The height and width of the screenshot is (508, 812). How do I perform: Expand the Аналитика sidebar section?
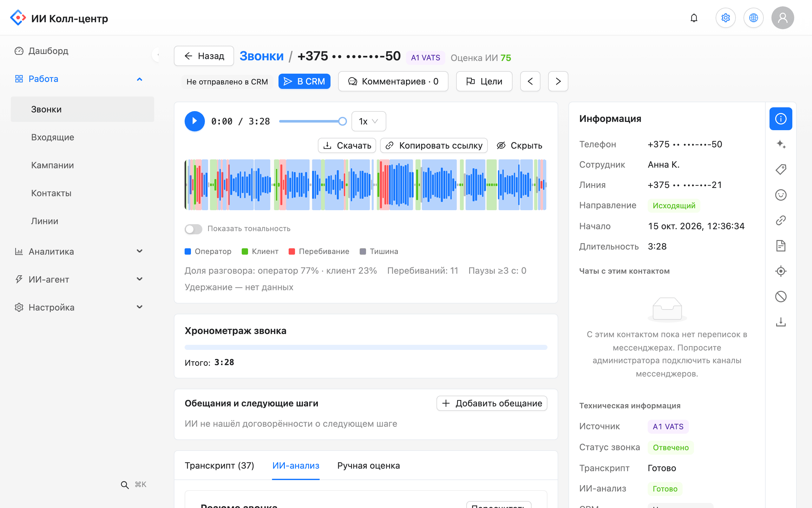coord(82,251)
